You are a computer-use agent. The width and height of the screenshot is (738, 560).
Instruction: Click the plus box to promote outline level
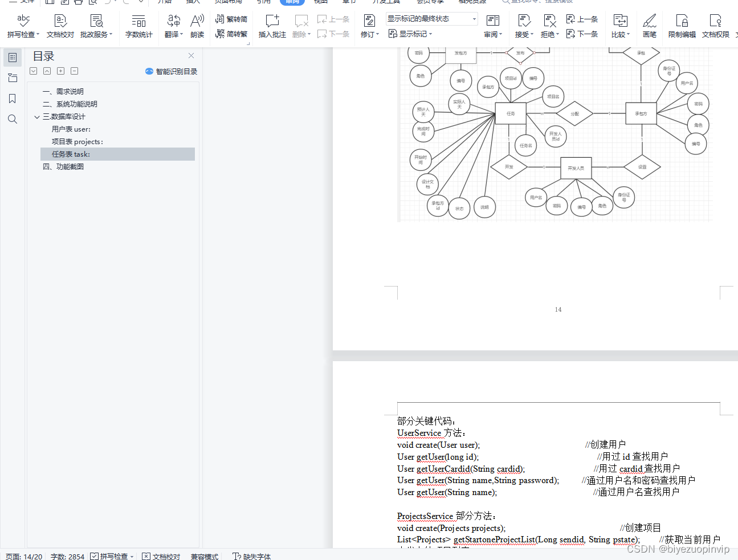[x=61, y=71]
